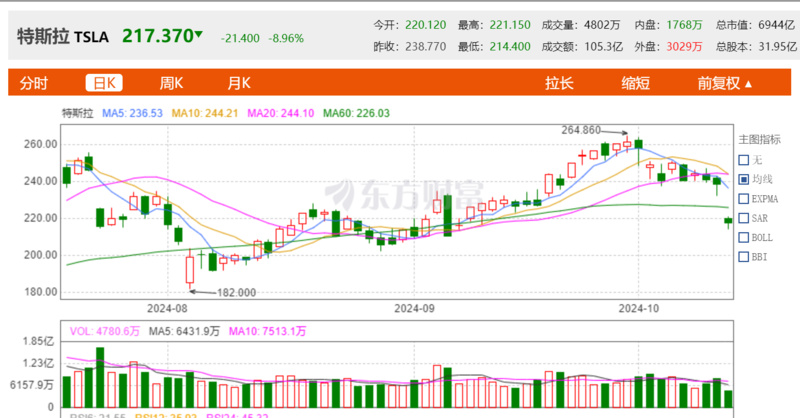
Task: Expand the 前复权 adjustment dropdown
Action: pyautogui.click(x=724, y=83)
